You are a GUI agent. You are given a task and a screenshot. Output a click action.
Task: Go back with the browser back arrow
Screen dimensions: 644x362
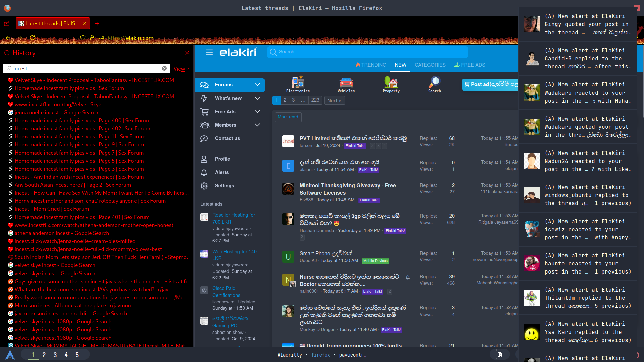tap(8, 38)
